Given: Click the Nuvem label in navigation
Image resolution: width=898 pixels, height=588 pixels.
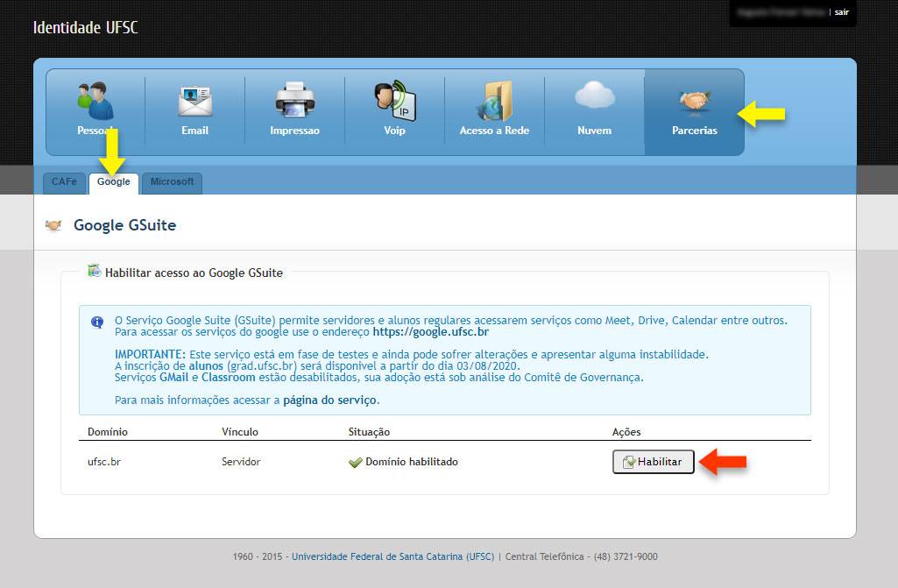Looking at the screenshot, I should (x=595, y=131).
